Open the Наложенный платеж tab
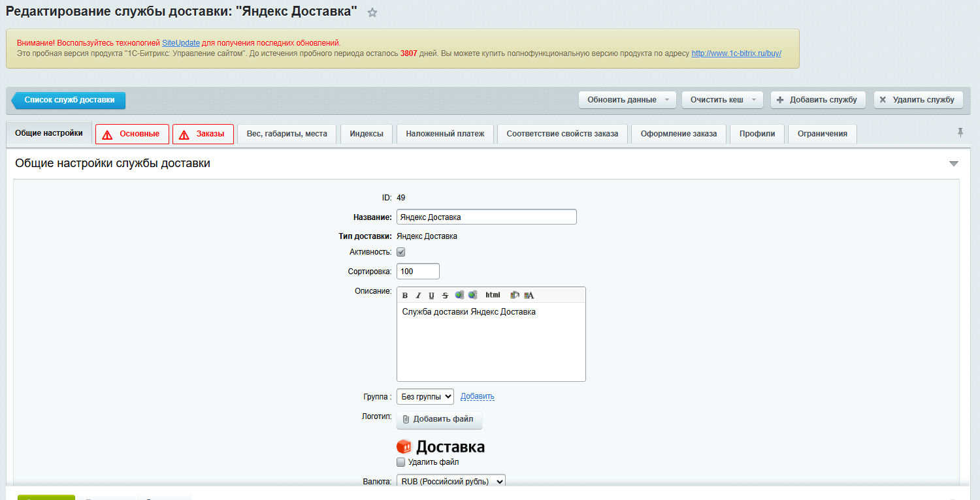The image size is (980, 500). coord(446,134)
